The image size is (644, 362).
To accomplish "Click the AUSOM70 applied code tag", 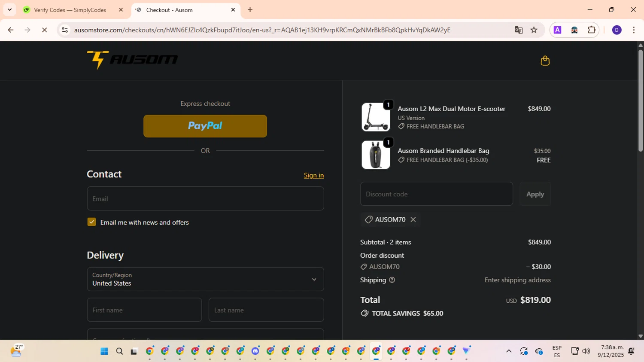I will click(390, 219).
